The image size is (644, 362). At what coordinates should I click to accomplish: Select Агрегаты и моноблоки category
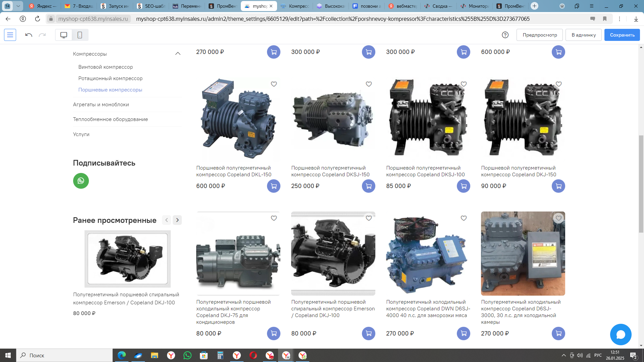point(101,105)
